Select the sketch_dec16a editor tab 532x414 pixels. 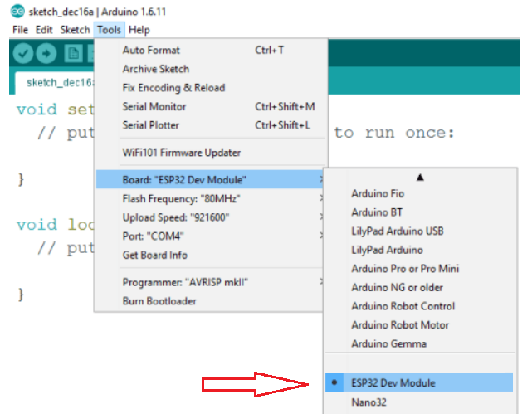pyautogui.click(x=56, y=82)
